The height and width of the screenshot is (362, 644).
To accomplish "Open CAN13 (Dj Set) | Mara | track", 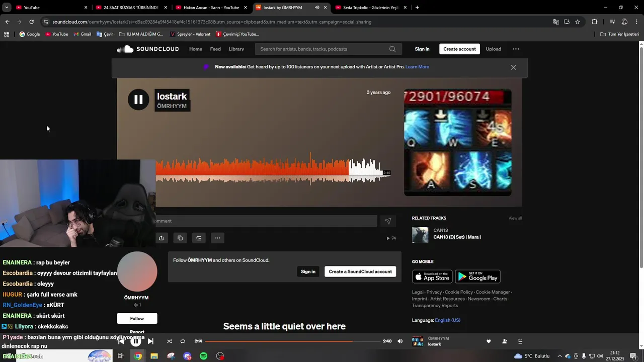I will pos(457,237).
